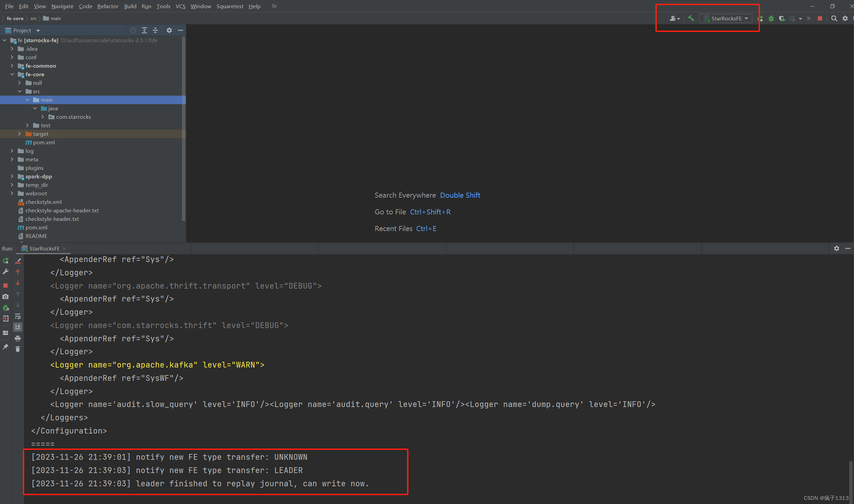Screen dimensions: 854x504
Task: Open the VCS menu
Action: click(181, 6)
